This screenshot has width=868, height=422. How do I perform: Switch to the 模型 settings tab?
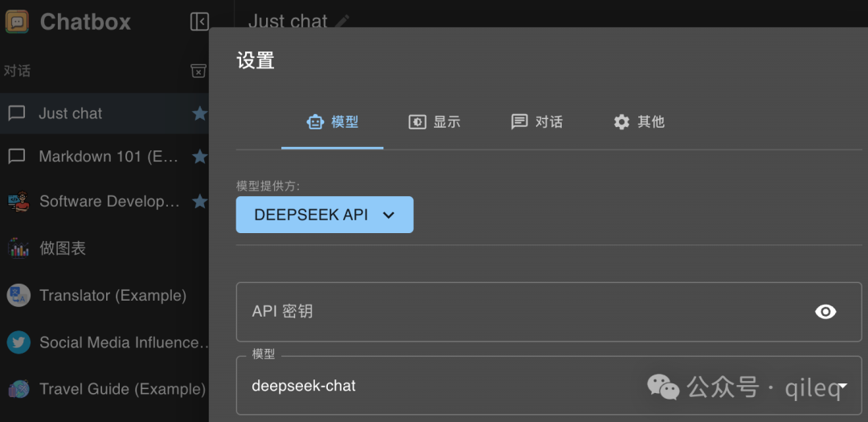click(x=332, y=122)
